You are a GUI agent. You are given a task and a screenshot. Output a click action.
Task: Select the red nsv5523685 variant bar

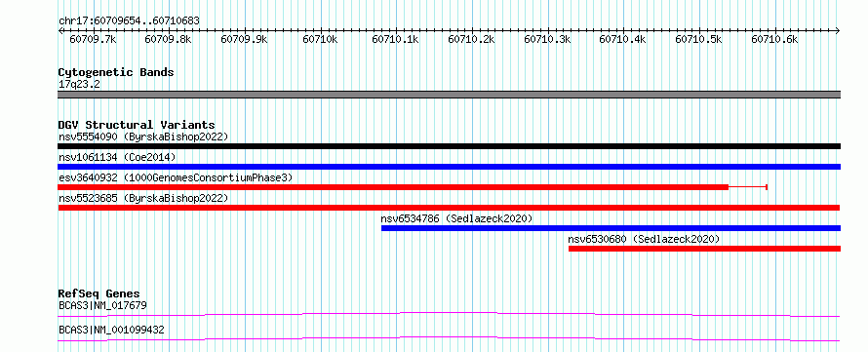point(449,208)
